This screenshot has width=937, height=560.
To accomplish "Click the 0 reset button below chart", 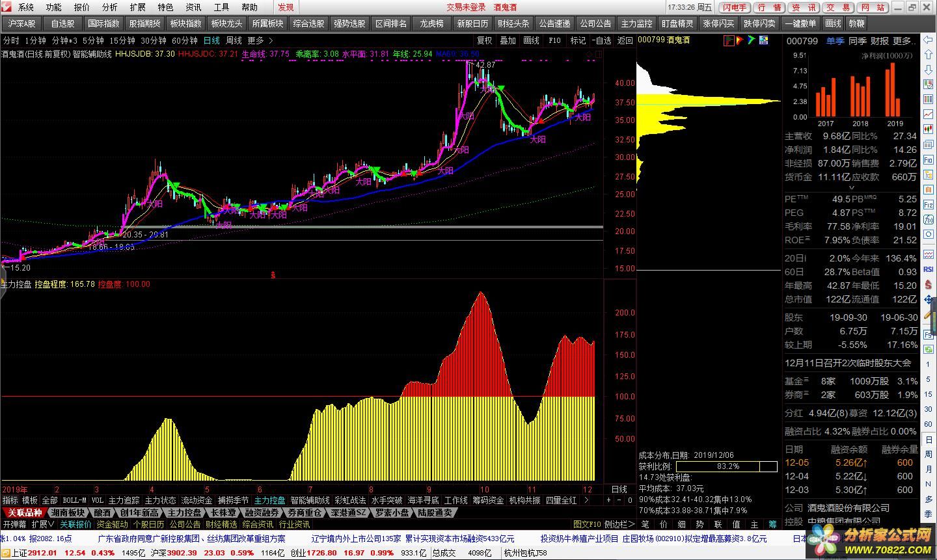I will 630,501.
